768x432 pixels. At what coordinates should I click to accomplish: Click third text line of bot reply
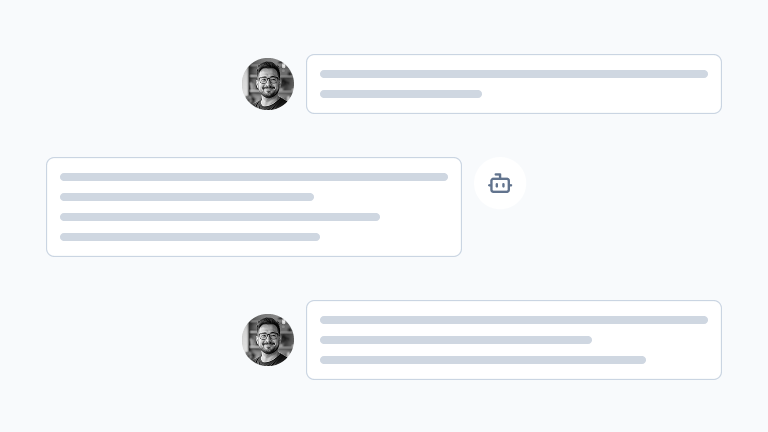tap(219, 217)
